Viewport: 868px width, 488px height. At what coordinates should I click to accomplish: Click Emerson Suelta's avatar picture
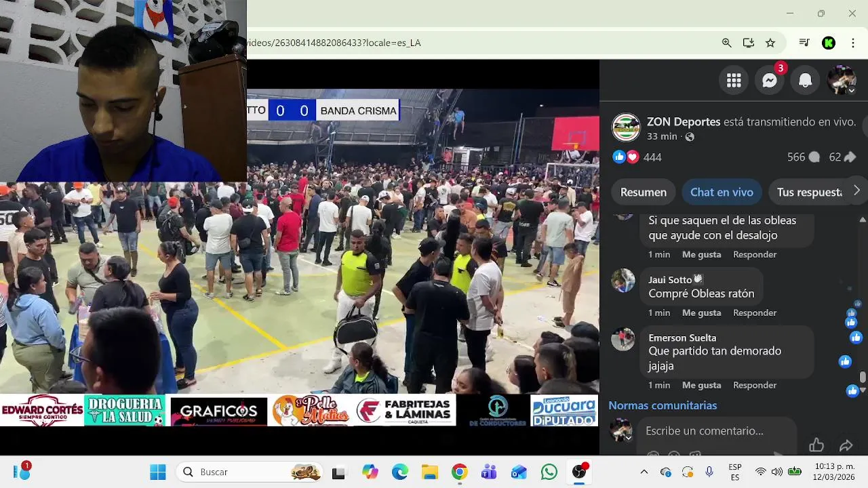pos(623,338)
